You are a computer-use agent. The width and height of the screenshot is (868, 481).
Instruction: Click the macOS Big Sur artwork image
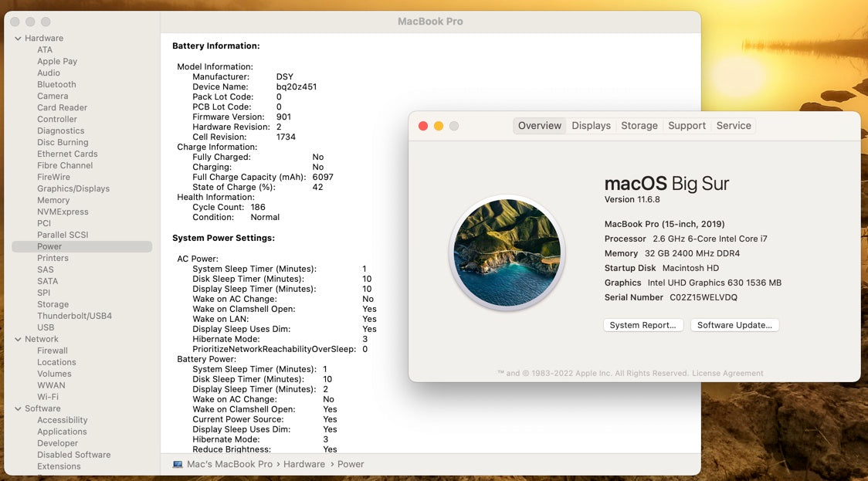click(507, 253)
